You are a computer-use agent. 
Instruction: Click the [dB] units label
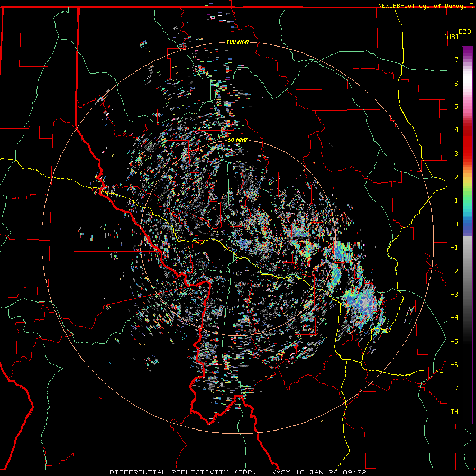pos(451,36)
